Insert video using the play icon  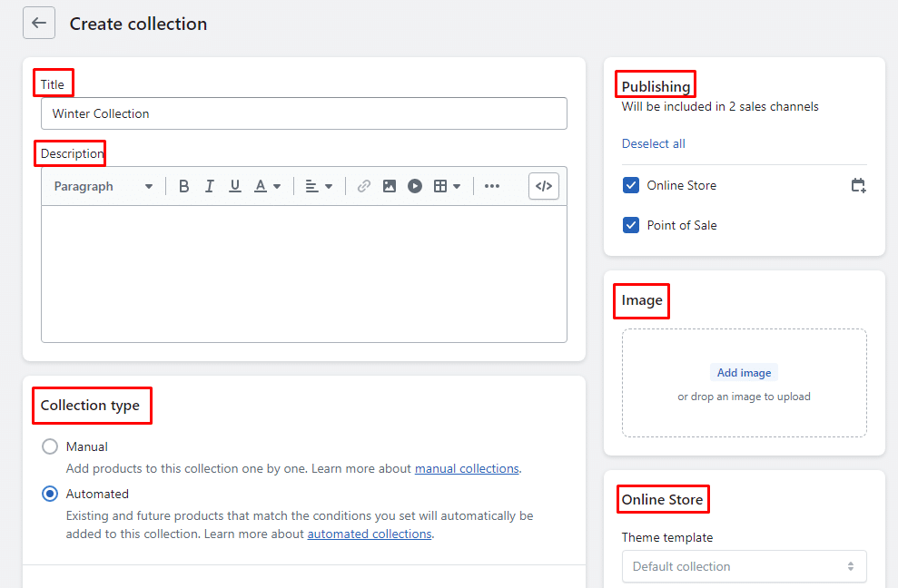(415, 186)
